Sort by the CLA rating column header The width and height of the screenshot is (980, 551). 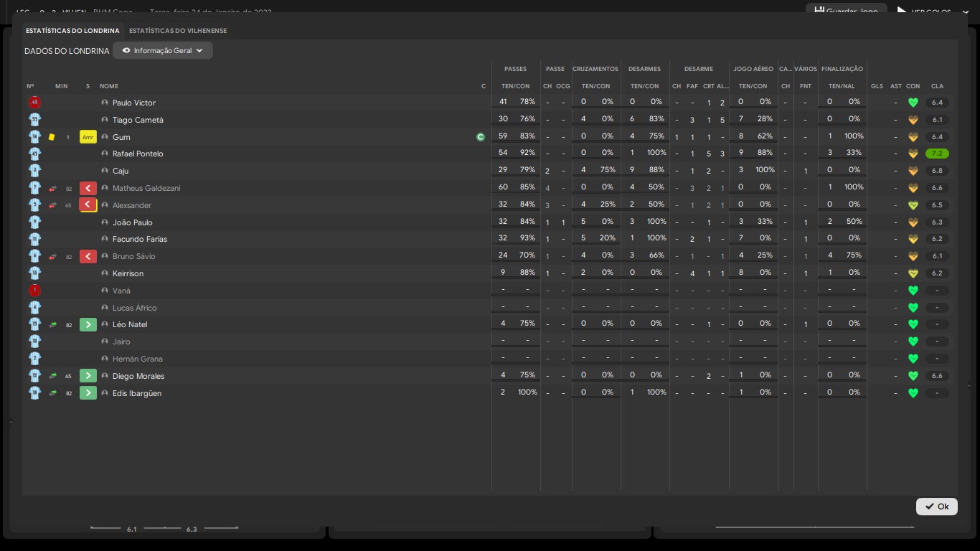937,86
